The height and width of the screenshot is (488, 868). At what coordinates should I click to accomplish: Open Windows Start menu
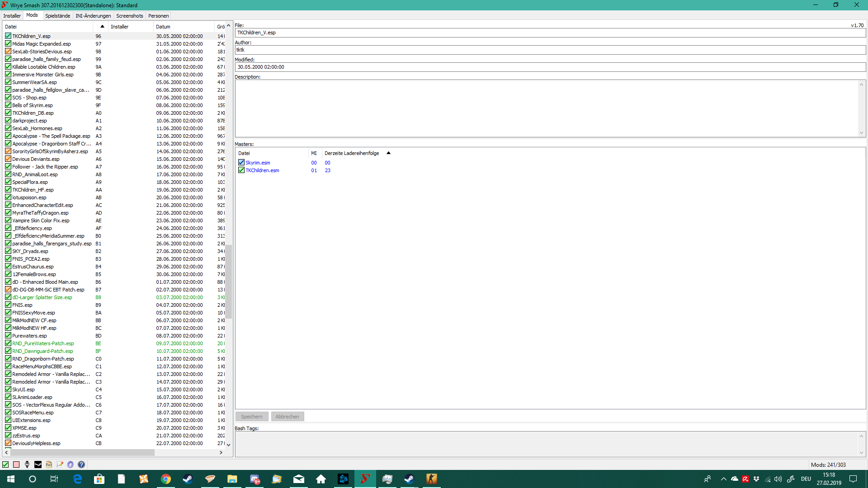(11, 479)
